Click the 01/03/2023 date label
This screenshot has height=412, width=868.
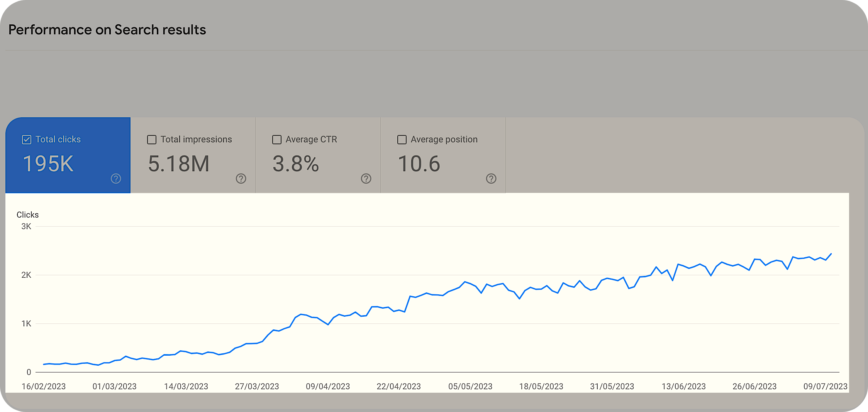point(115,387)
